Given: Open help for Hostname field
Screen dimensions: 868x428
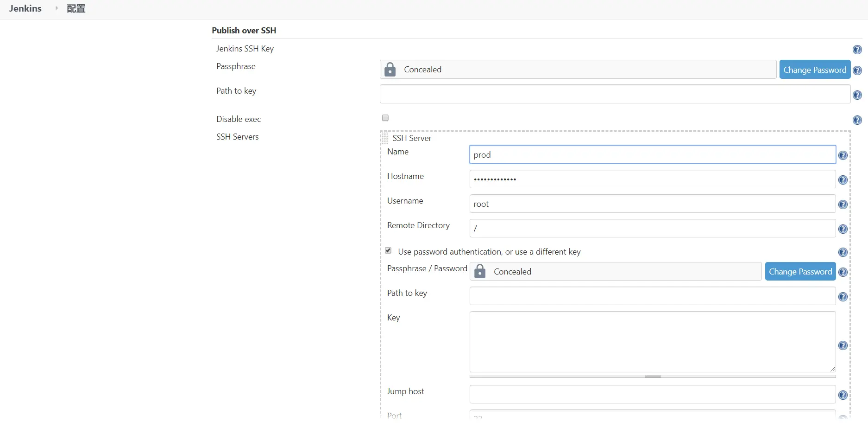Looking at the screenshot, I should (x=843, y=180).
